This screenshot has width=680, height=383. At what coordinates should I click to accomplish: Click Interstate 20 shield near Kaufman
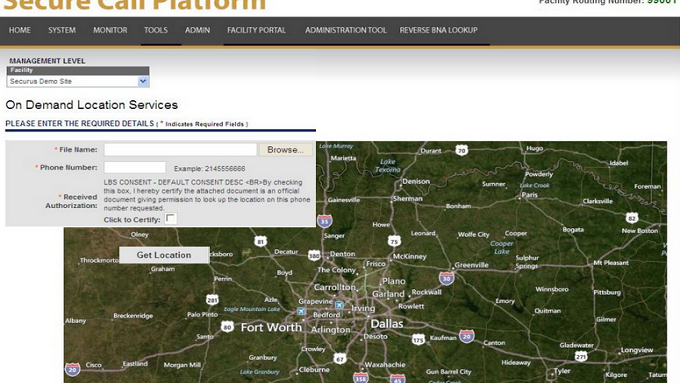467,336
